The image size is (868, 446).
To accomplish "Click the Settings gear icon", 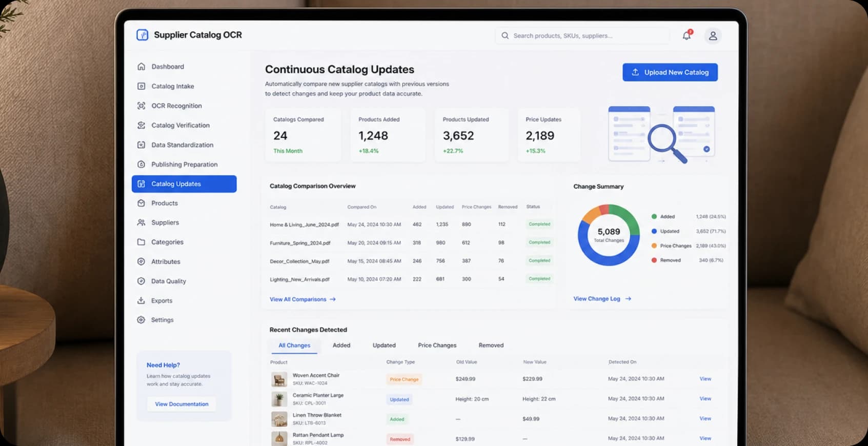I will (x=141, y=320).
